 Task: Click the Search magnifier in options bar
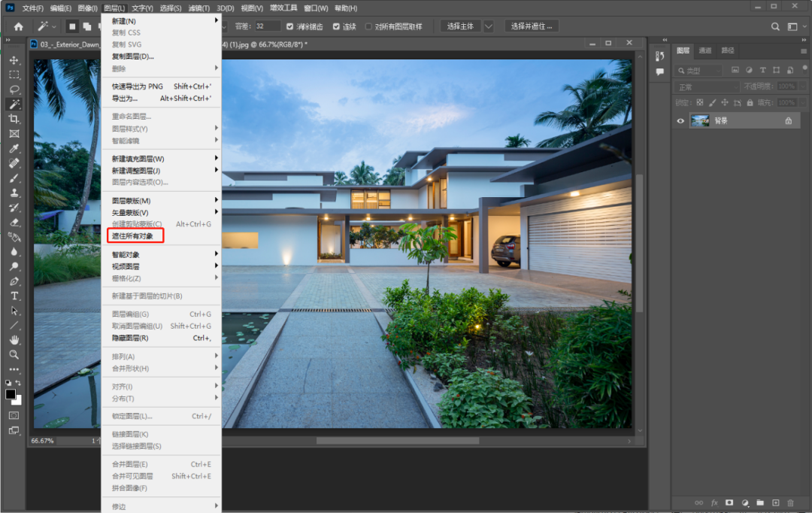click(x=775, y=26)
